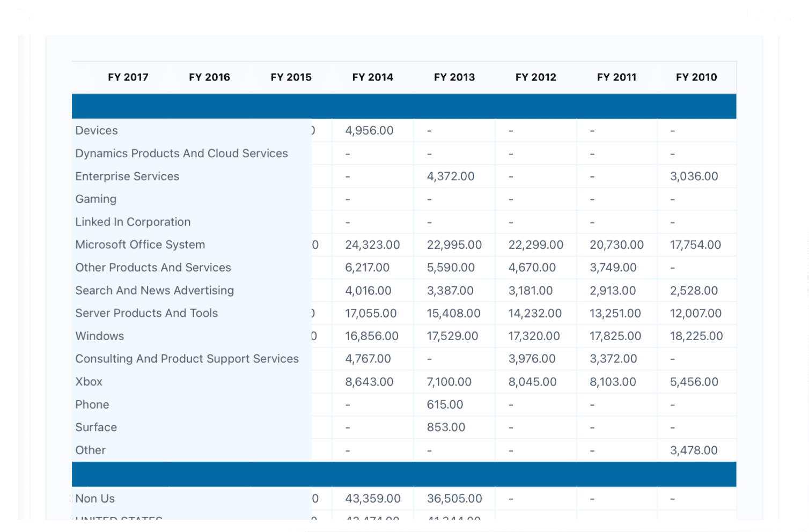Click Consulting Services value 3,372.00
809x532 pixels.
pos(613,359)
